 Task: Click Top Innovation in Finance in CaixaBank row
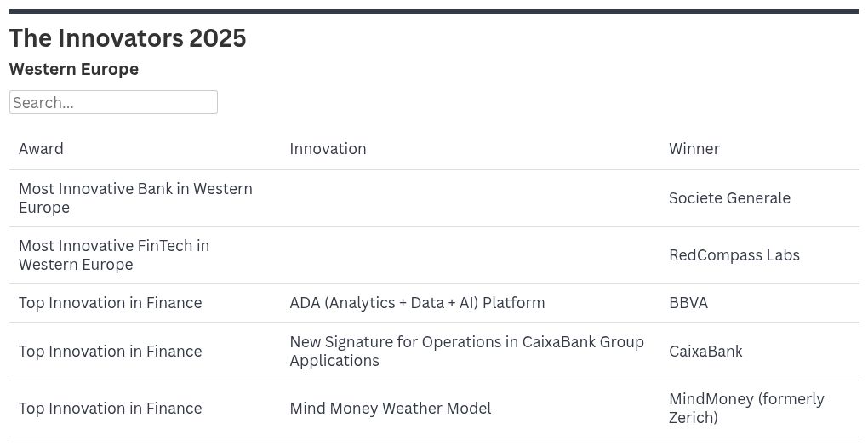tap(111, 352)
